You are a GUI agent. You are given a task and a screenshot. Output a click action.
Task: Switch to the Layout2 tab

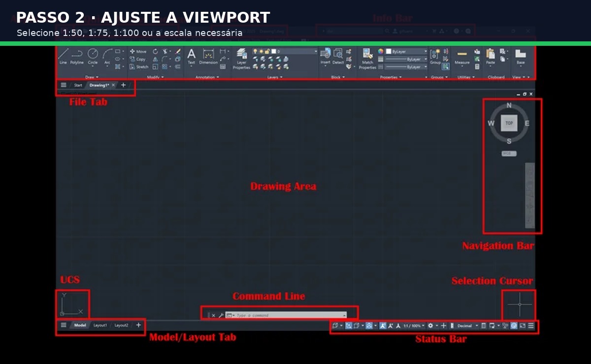[121, 325]
